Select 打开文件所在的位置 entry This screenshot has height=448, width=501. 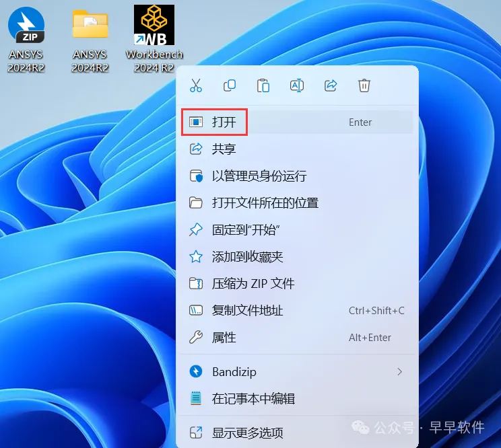click(297, 202)
